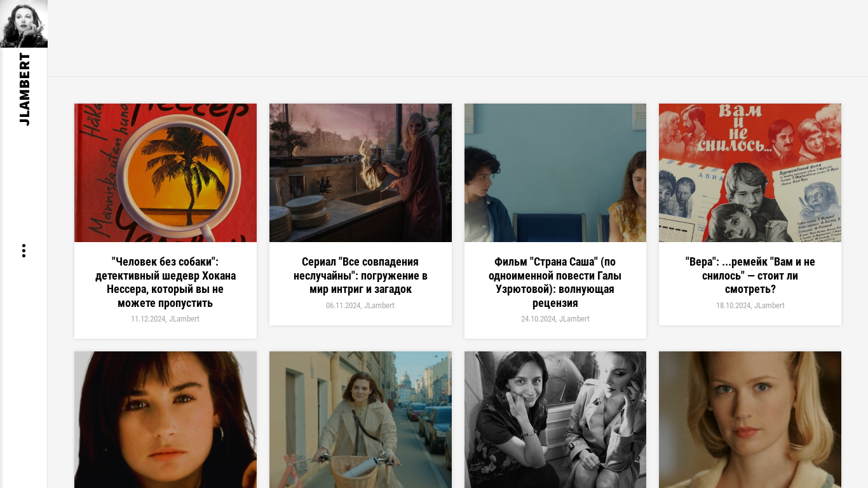Open the "Человек без собаки" article title
The image size is (868, 488).
click(x=165, y=282)
